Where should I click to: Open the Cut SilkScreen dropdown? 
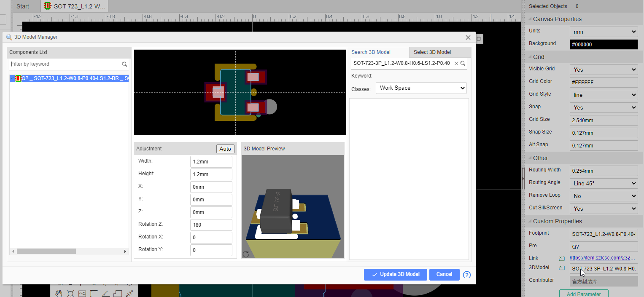pos(604,209)
